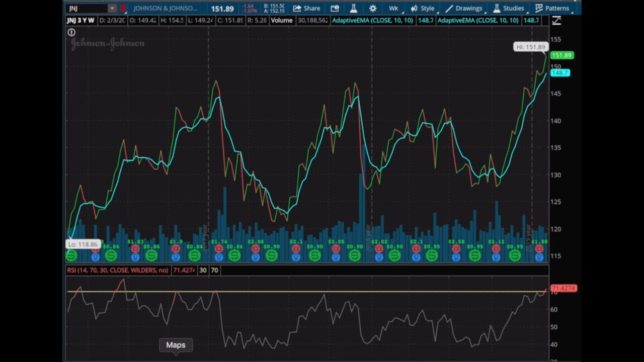The image size is (644, 362).
Task: Click the Lo: 118.86 price bubble
Action: (x=83, y=244)
